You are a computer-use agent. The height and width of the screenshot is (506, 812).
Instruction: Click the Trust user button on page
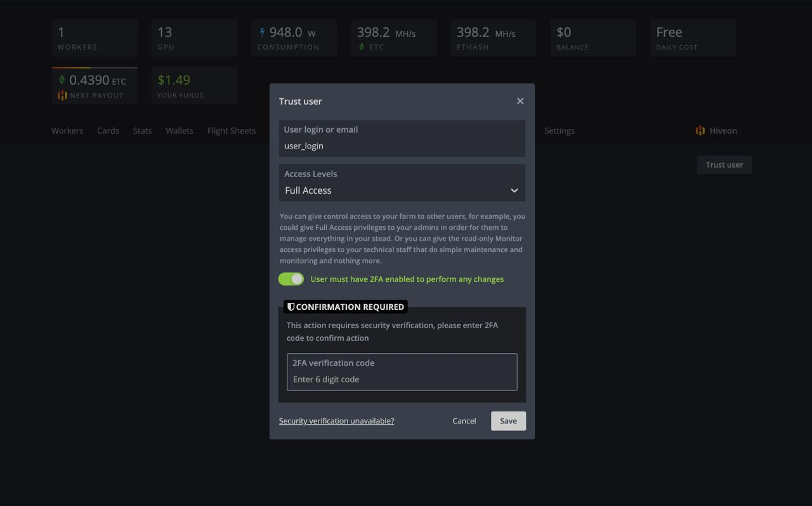click(724, 164)
